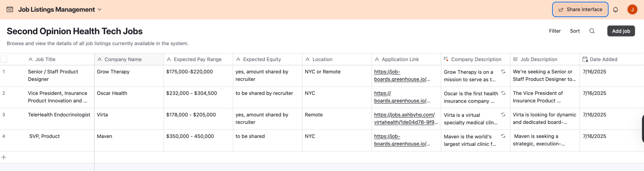Click the Job Description column header

pyautogui.click(x=545, y=59)
